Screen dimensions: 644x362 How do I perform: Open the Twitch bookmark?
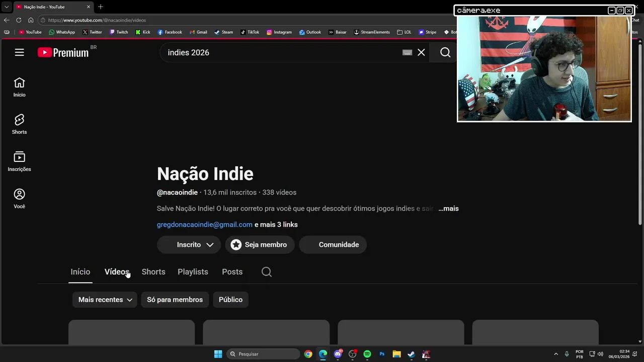click(119, 32)
